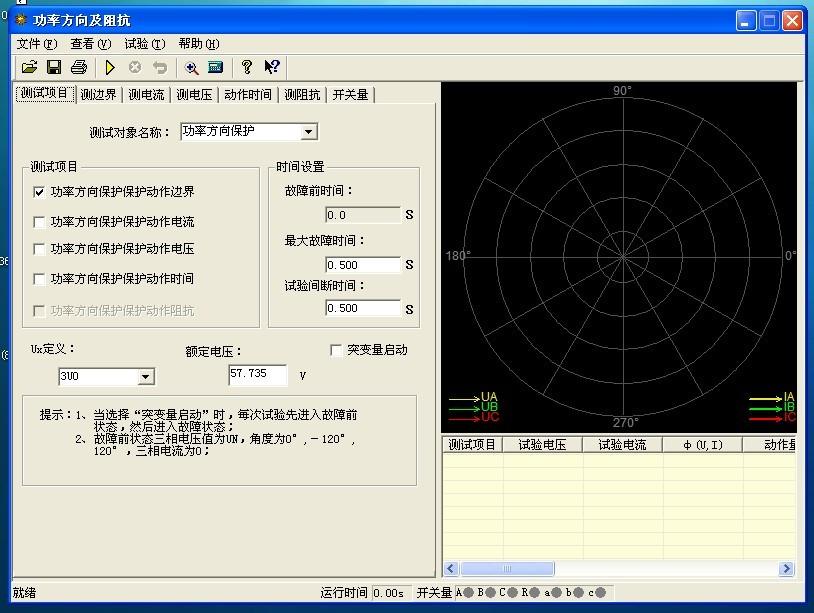814x613 pixels.
Task: Switch to the 测电流 tab
Action: (148, 93)
